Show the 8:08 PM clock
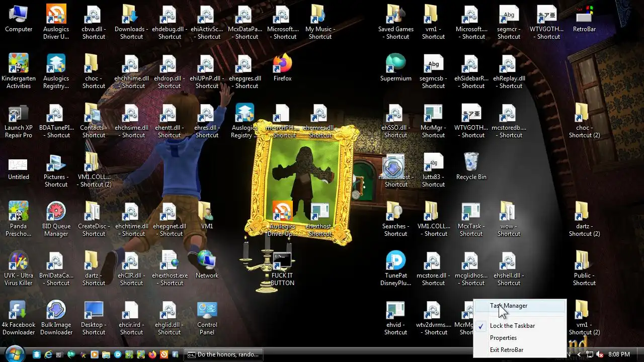 [619, 354]
